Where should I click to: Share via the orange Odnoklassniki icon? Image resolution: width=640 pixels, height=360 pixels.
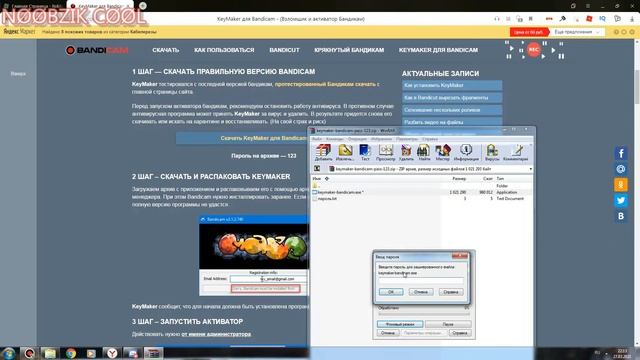(x=621, y=184)
